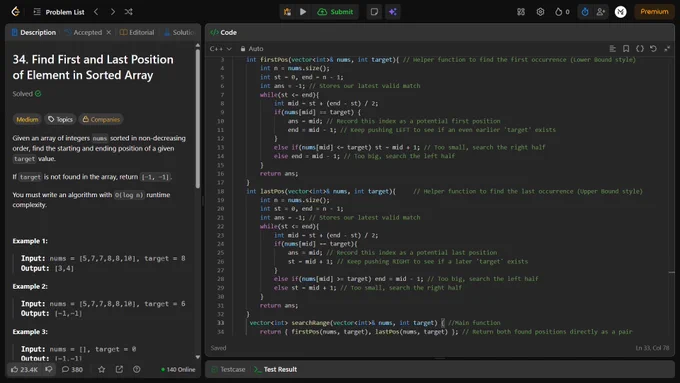
Task: Click the editor minimap scroll marker
Action: (671, 272)
